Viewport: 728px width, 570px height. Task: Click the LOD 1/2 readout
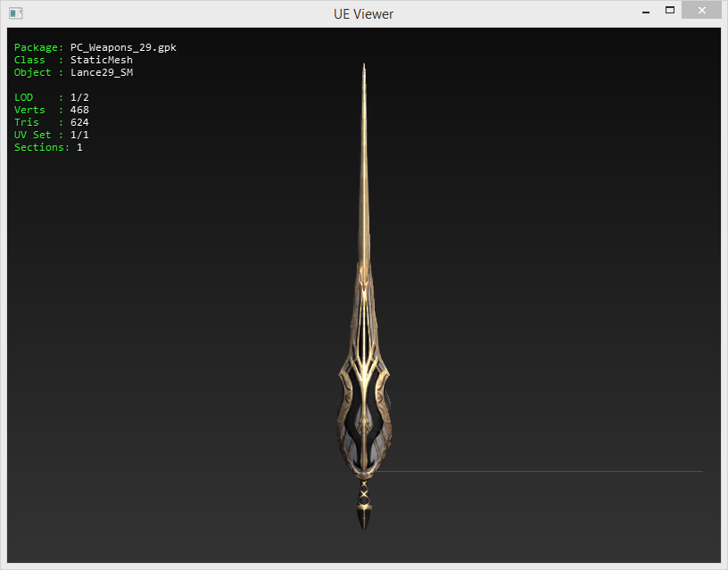tap(79, 97)
